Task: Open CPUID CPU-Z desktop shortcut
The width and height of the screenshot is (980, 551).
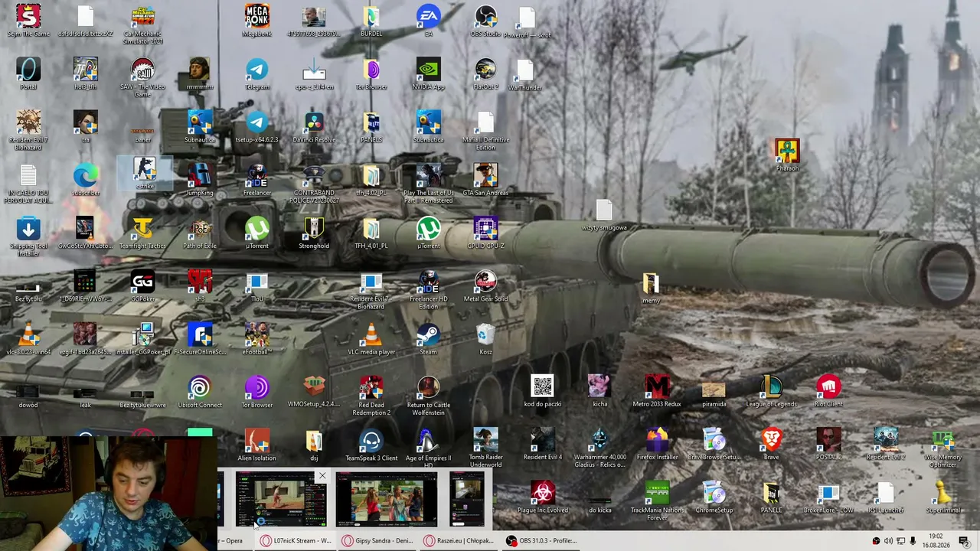Action: pyautogui.click(x=485, y=233)
